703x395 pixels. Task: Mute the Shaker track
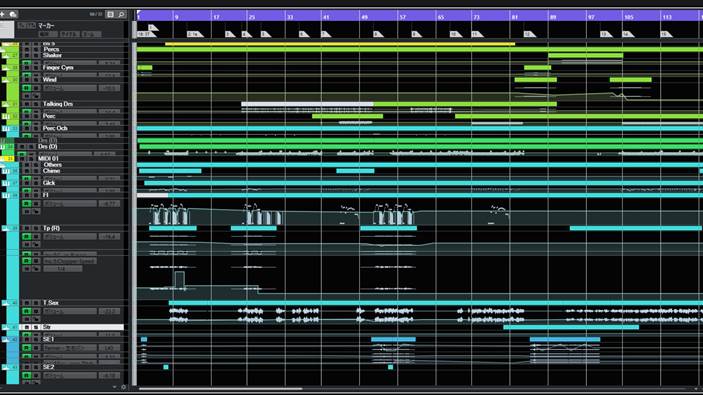click(x=27, y=56)
